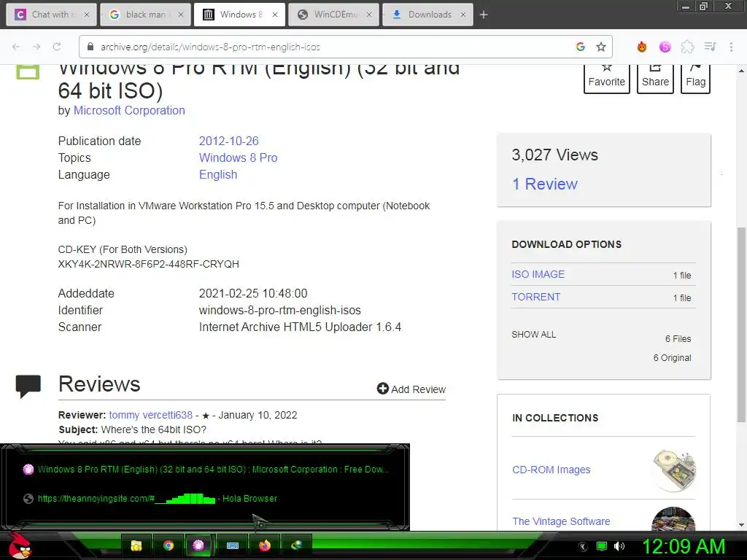
Task: Click the green network tray icon
Action: (602, 547)
